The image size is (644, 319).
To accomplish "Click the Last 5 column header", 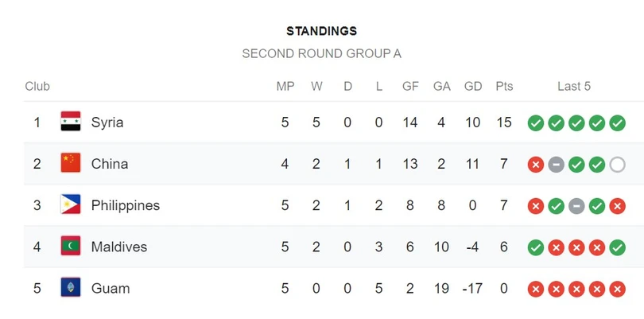I will pyautogui.click(x=574, y=87).
